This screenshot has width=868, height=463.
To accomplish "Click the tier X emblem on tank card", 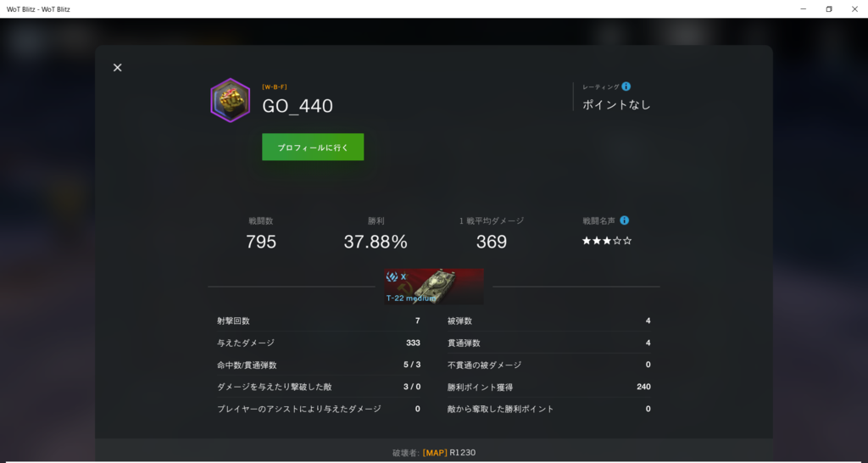I will tap(397, 277).
